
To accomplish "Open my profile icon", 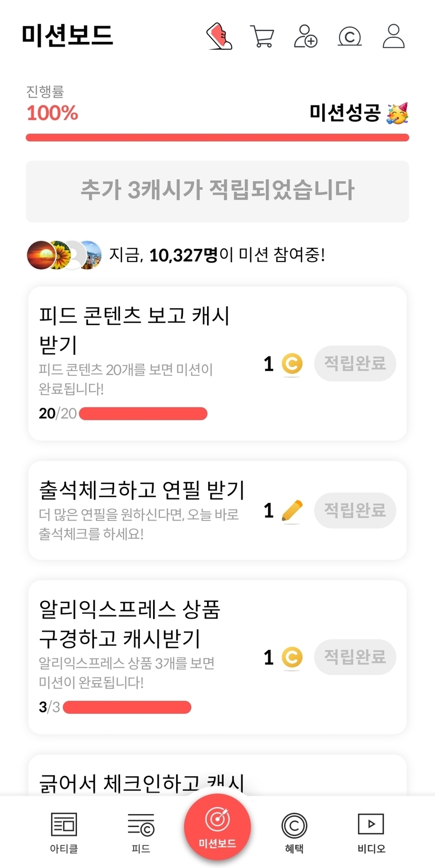I will [393, 36].
